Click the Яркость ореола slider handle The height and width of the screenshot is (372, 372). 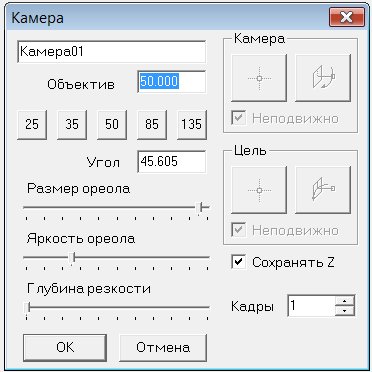pyautogui.click(x=72, y=258)
